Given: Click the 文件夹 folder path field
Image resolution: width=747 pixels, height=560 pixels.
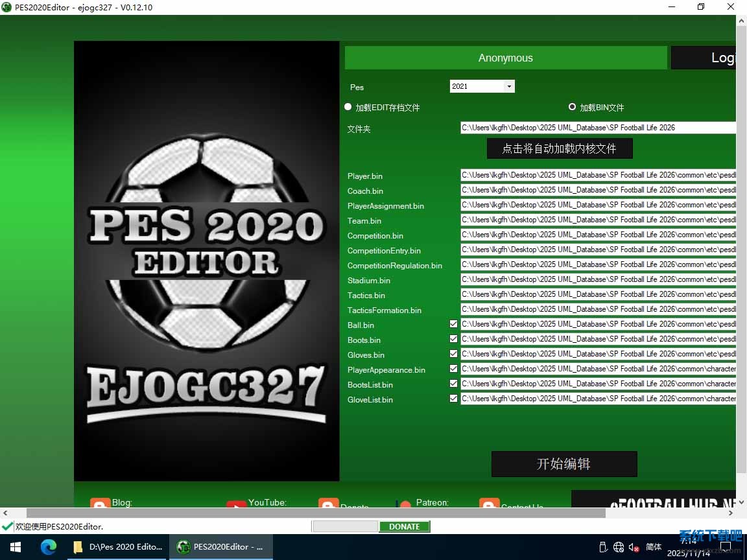Looking at the screenshot, I should [597, 128].
